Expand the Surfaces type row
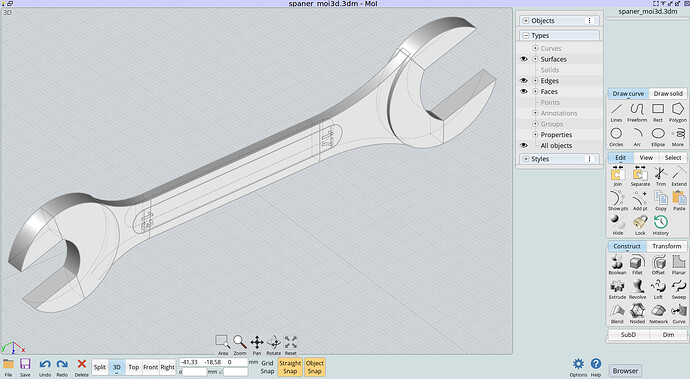Image resolution: width=690 pixels, height=379 pixels. pos(535,59)
